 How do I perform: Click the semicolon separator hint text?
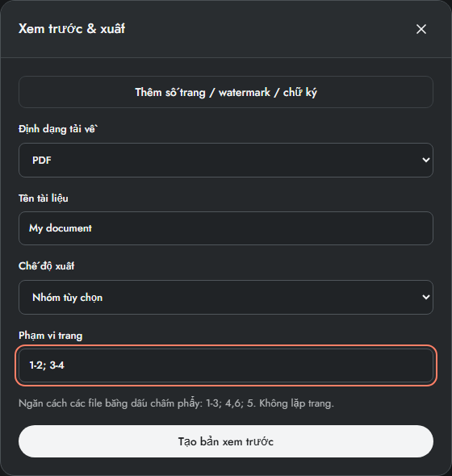coord(176,403)
